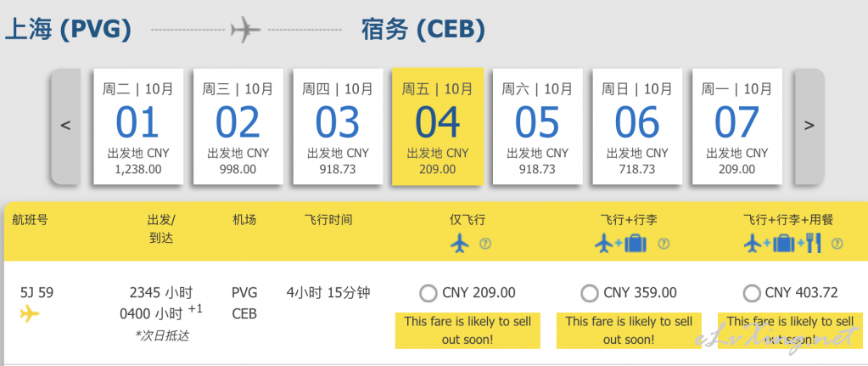Image resolution: width=868 pixels, height=366 pixels.
Task: Switch to October 06 priced 718.73
Action: pos(637,127)
